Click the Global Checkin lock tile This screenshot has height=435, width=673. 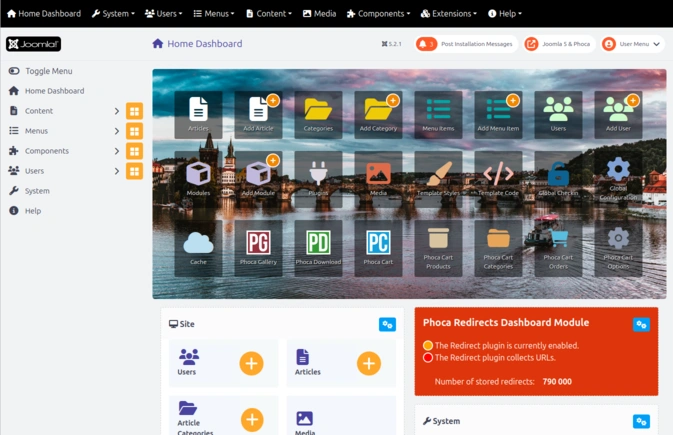click(558, 178)
